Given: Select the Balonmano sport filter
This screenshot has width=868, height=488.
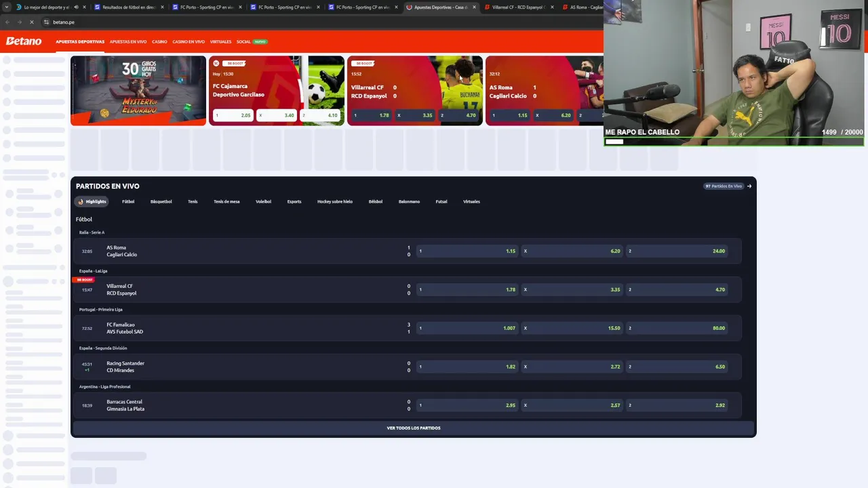Looking at the screenshot, I should pyautogui.click(x=409, y=201).
